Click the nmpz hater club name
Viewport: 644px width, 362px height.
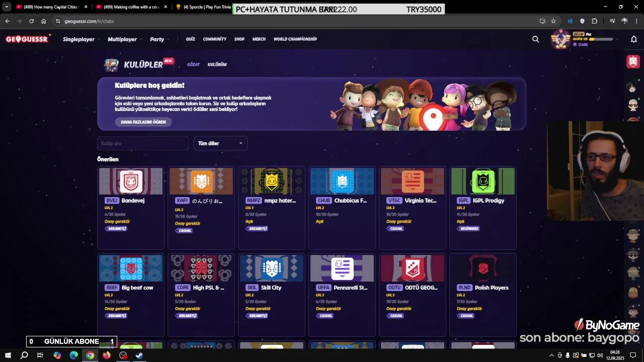click(280, 201)
